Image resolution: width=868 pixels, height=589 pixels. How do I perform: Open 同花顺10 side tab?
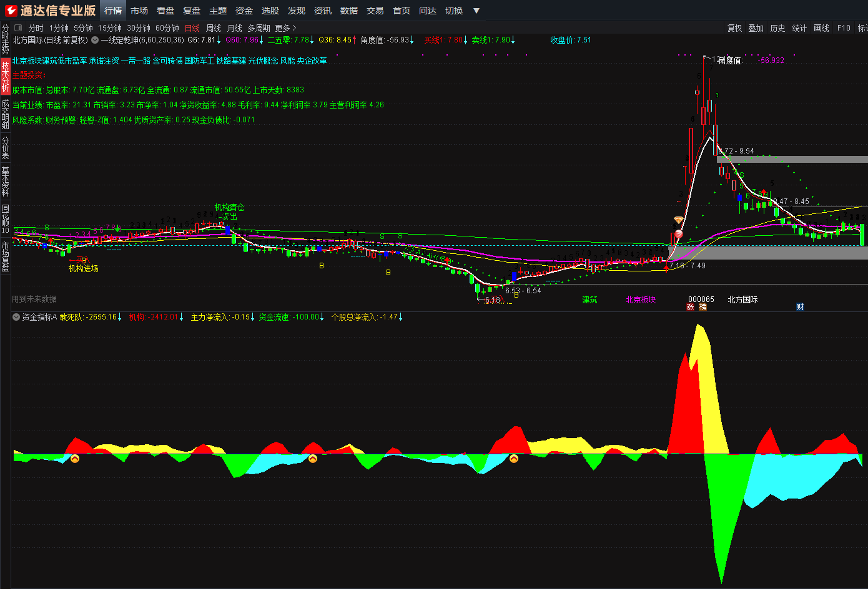pos(5,218)
